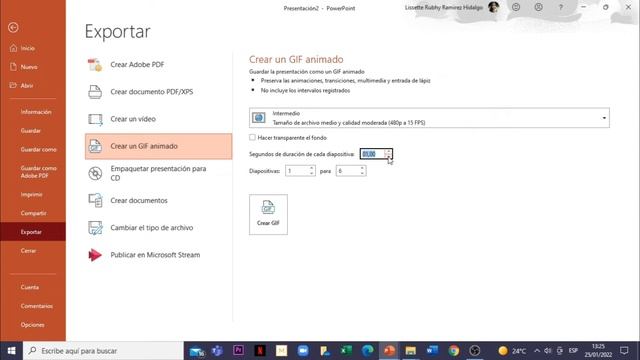
Task: Show hidden system tray icons
Action: (x=537, y=351)
